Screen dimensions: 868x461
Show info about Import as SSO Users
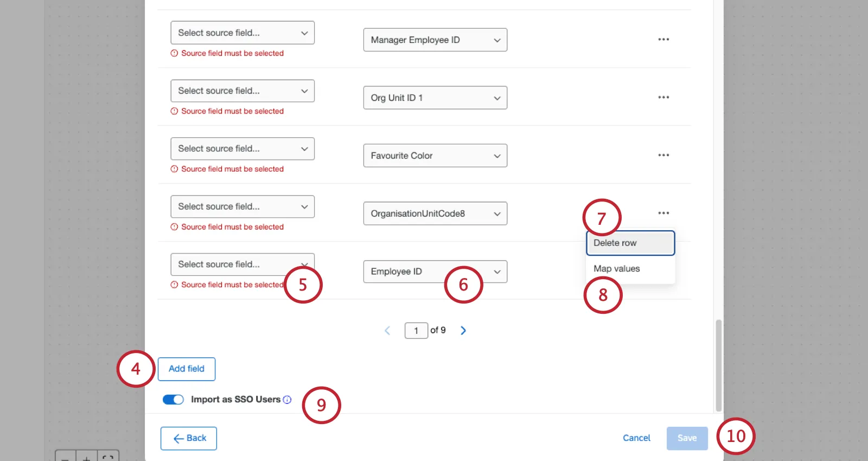tap(288, 400)
